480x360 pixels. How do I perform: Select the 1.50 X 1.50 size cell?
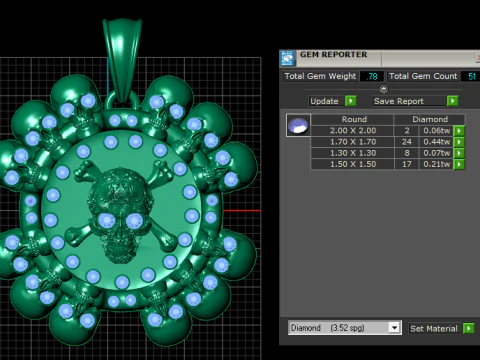[353, 164]
